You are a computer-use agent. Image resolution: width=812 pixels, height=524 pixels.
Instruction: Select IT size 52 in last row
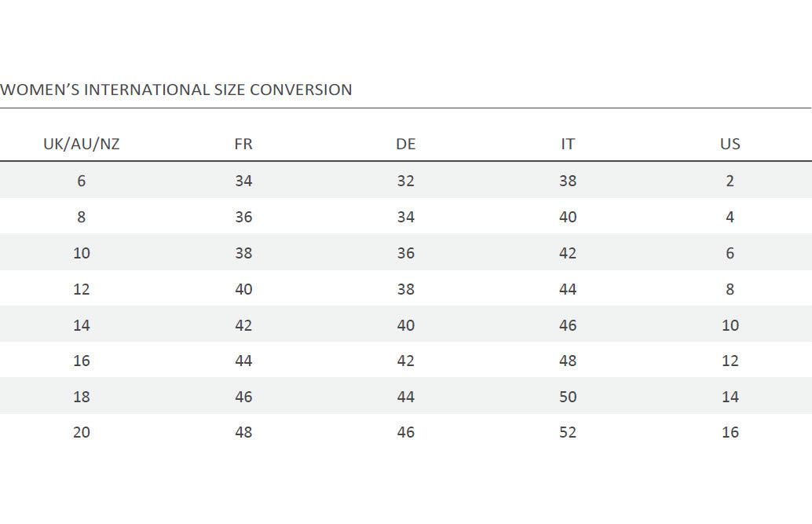point(568,432)
